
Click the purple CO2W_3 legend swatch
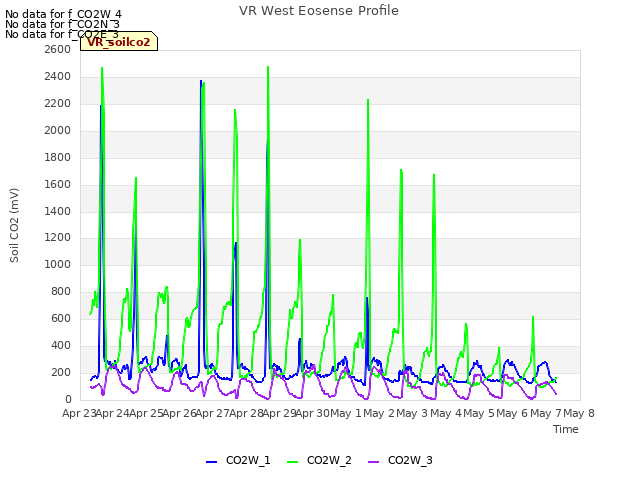point(373,462)
